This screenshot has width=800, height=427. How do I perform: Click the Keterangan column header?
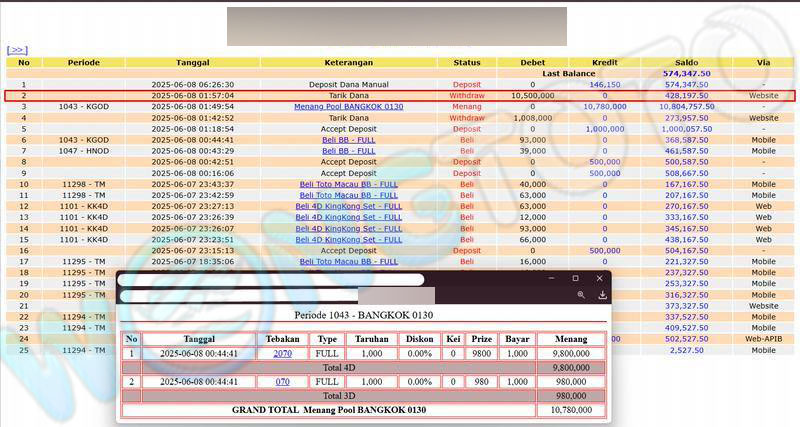[348, 62]
